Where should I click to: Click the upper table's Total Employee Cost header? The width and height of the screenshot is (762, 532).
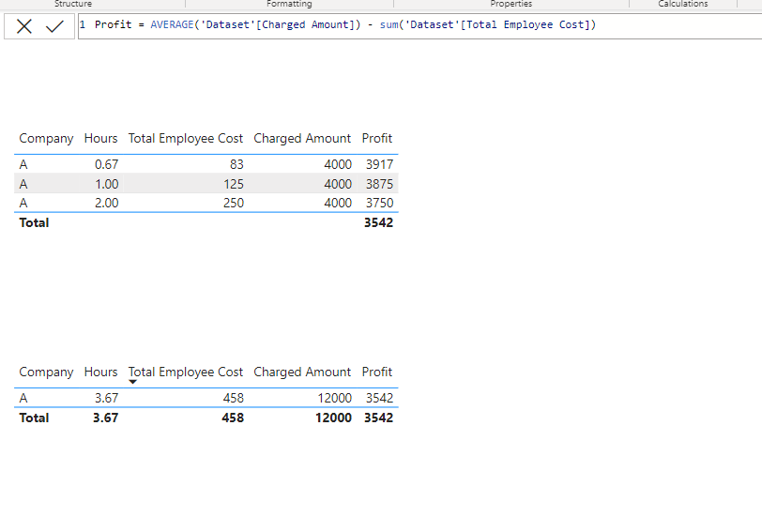click(x=186, y=139)
